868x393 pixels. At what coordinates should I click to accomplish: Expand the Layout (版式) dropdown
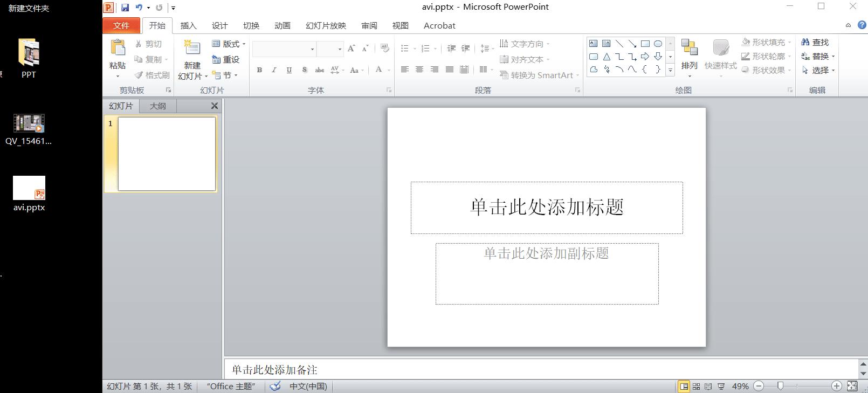230,44
